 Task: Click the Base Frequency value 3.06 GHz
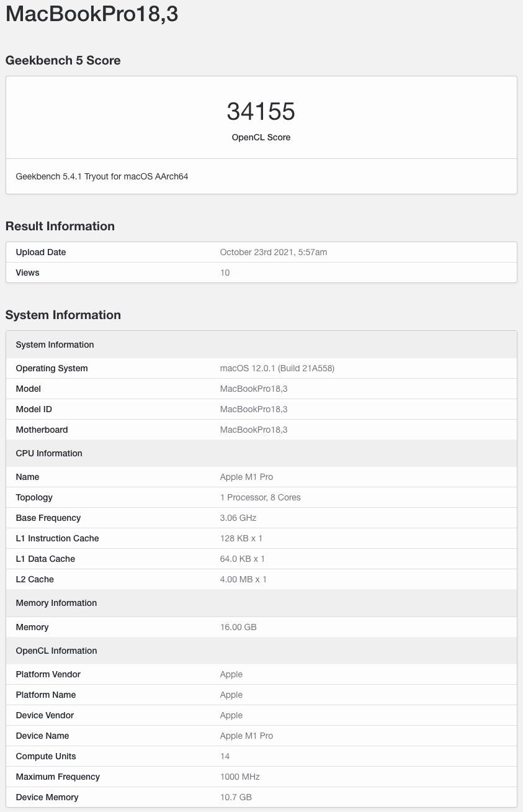238,518
